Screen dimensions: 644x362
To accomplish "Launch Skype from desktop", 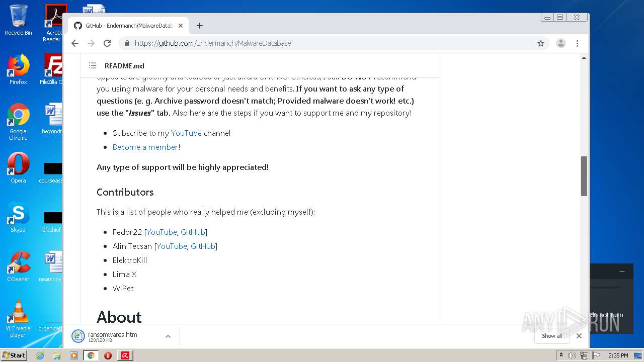I will [x=18, y=217].
